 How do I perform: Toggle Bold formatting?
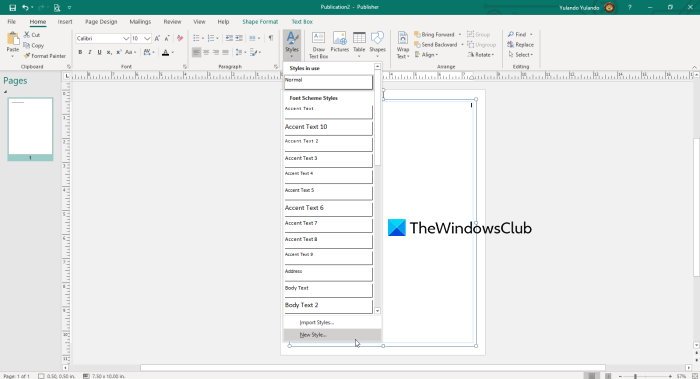80,53
